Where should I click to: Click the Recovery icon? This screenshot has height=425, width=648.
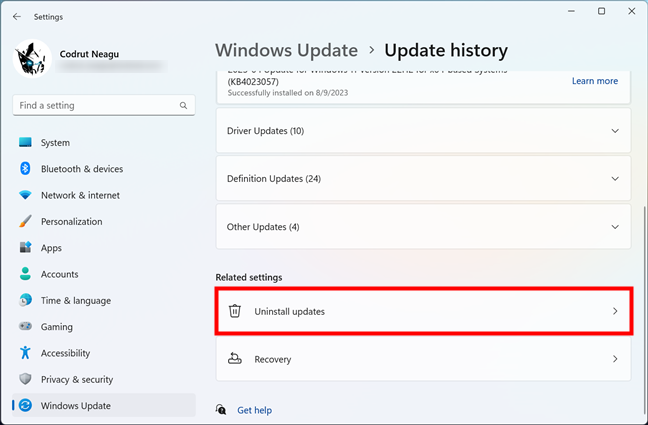click(x=235, y=358)
